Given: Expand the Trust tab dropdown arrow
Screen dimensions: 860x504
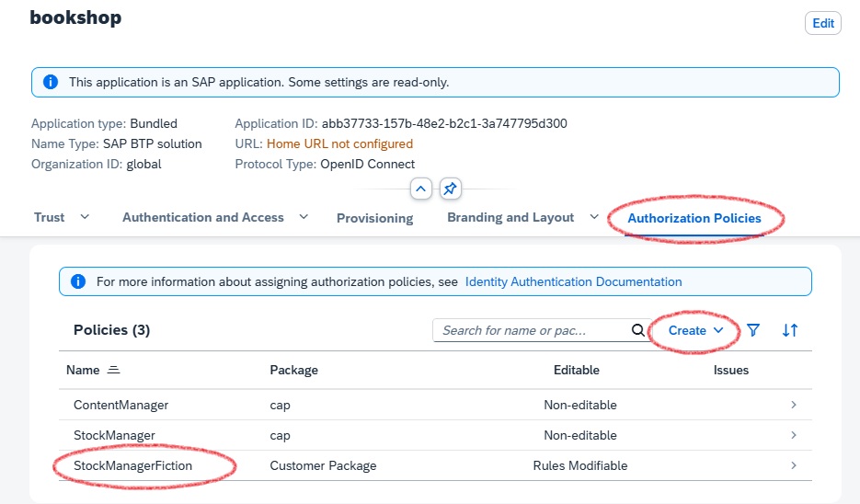Looking at the screenshot, I should coord(85,217).
